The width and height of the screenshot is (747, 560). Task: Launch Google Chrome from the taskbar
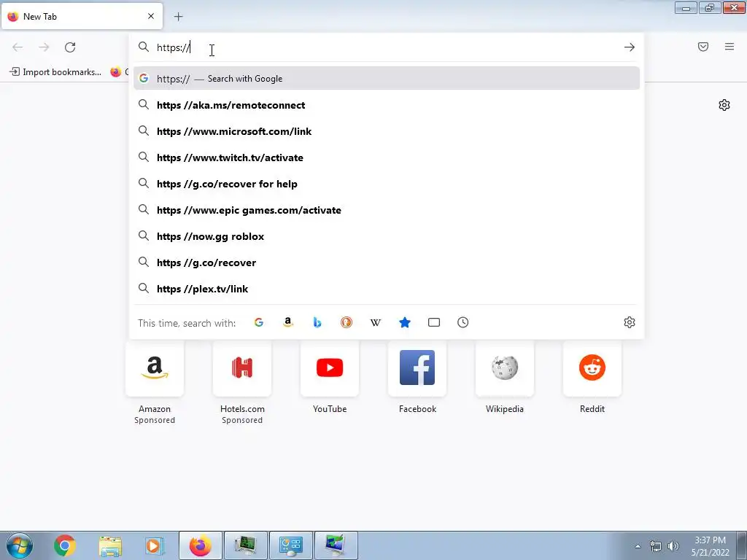[x=65, y=545]
